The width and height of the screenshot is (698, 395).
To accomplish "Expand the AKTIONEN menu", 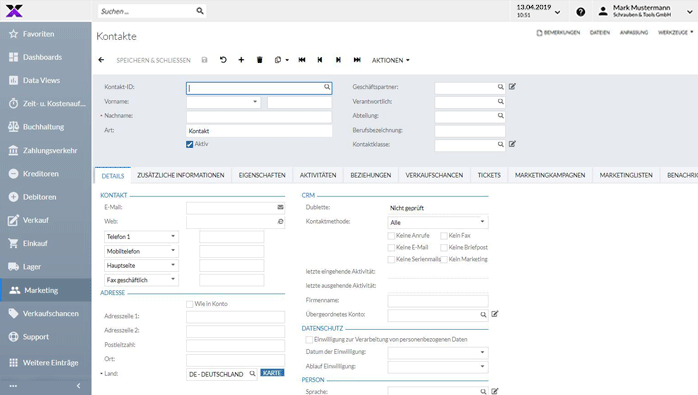I will click(390, 60).
